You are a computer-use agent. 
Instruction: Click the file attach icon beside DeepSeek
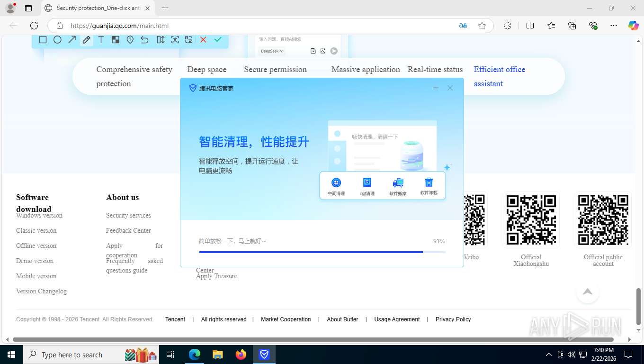click(313, 51)
